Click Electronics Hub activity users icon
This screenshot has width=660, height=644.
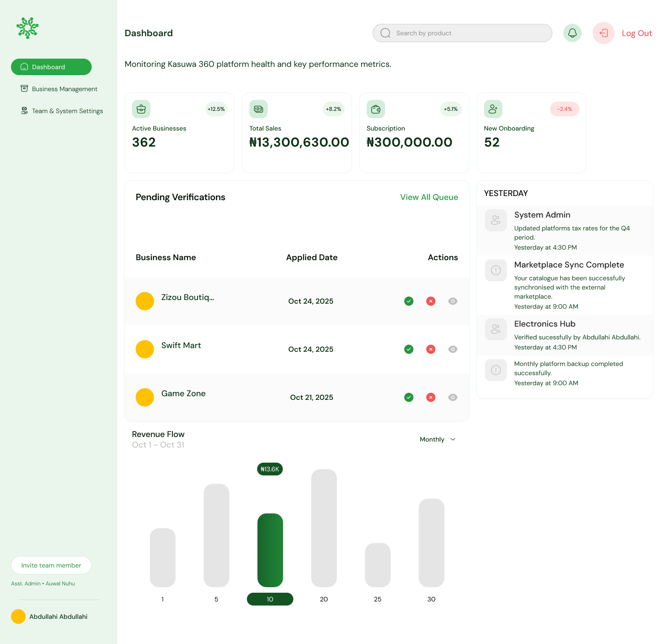496,329
